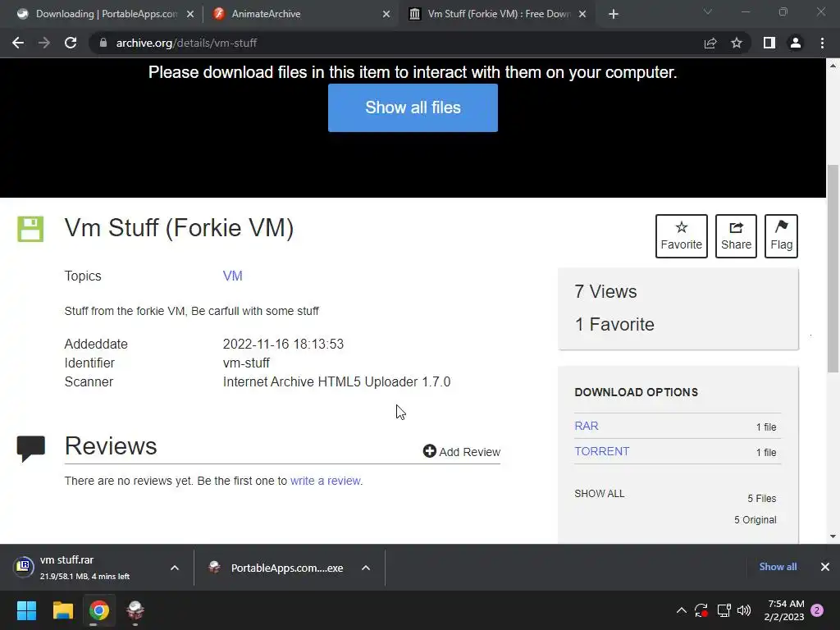Open the clock showing 7:54 AM
Image resolution: width=840 pixels, height=630 pixels.
[784, 610]
